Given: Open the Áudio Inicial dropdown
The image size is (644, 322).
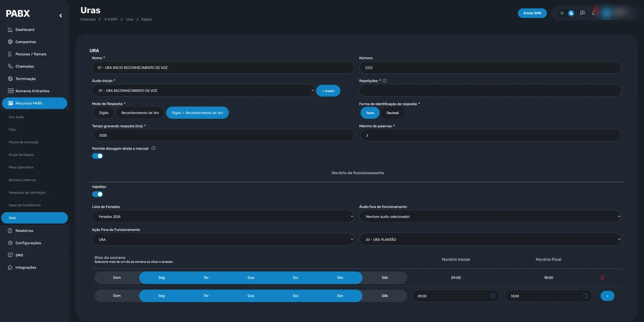Looking at the screenshot, I should coord(203,91).
